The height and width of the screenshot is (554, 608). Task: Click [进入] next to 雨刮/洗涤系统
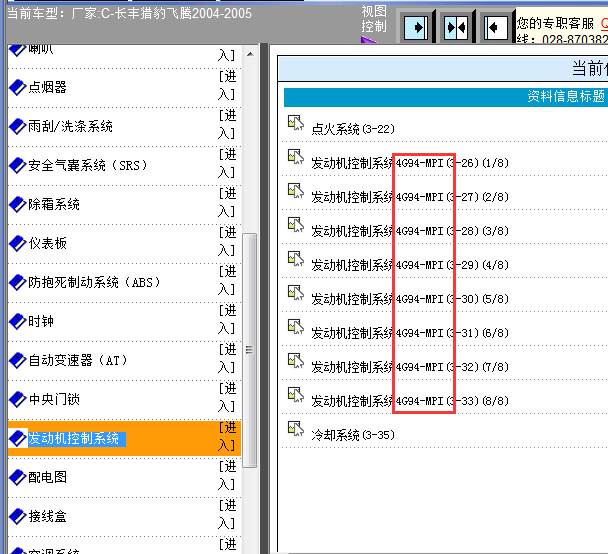pyautogui.click(x=227, y=124)
